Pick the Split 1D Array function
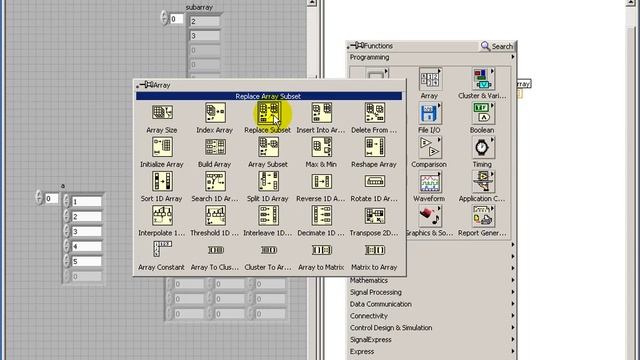The height and width of the screenshot is (360, 640). pos(268,182)
